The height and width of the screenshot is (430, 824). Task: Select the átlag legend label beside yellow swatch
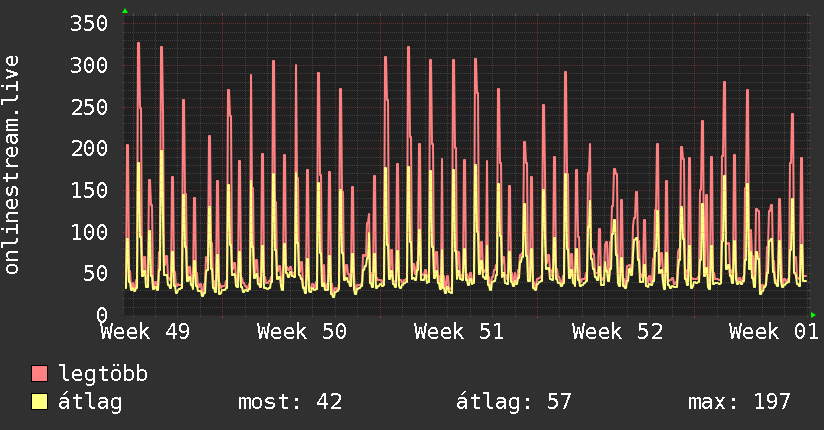(90, 402)
